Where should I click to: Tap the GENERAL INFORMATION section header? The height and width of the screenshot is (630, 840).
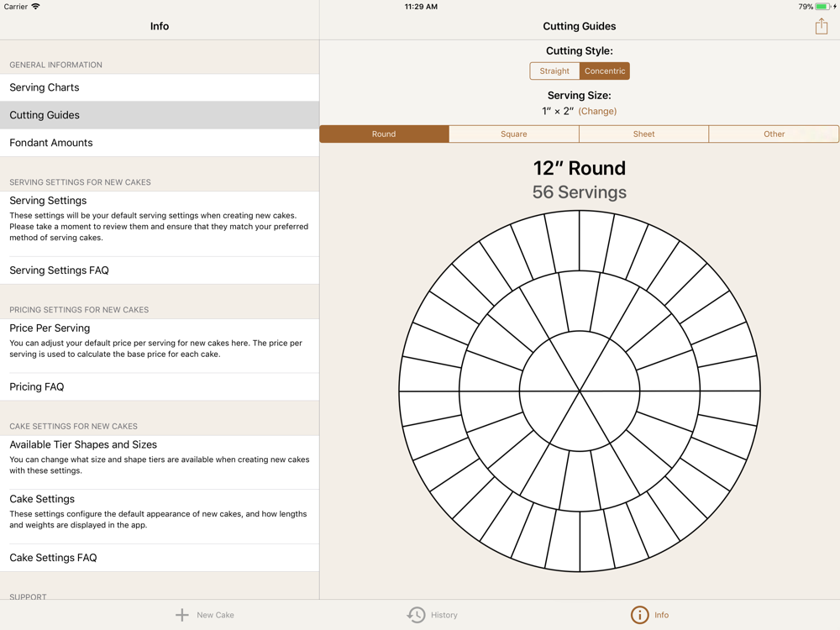[x=55, y=65]
